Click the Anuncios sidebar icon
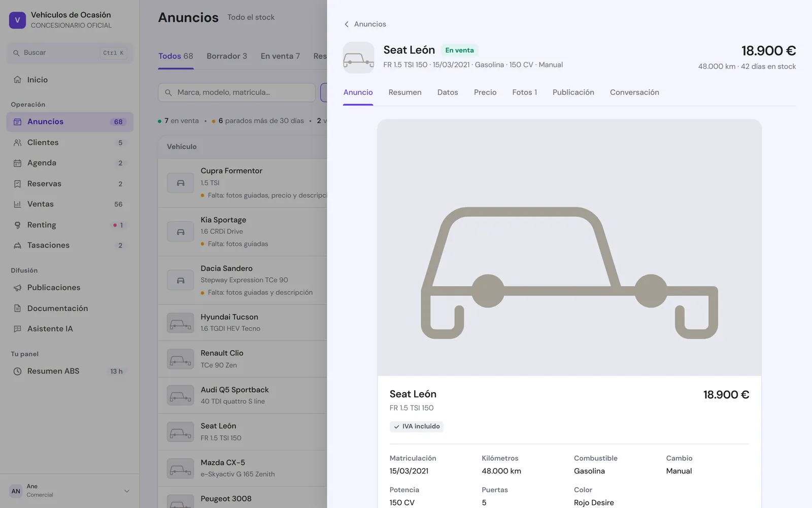Image resolution: width=812 pixels, height=508 pixels. click(17, 122)
